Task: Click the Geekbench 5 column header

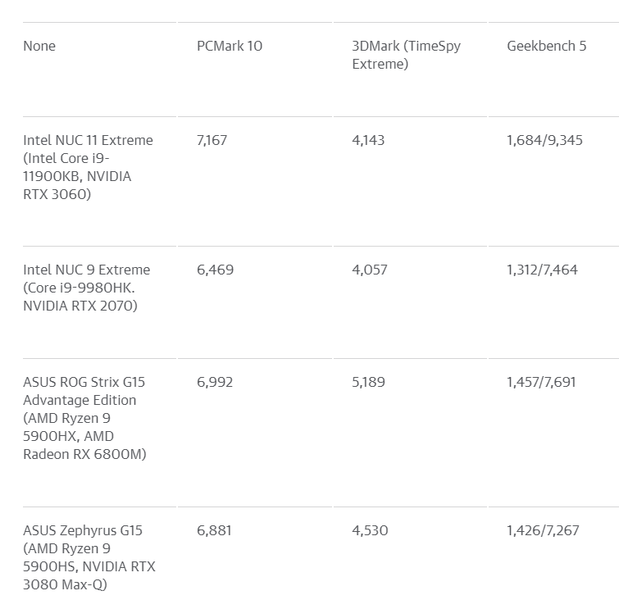Action: (546, 46)
